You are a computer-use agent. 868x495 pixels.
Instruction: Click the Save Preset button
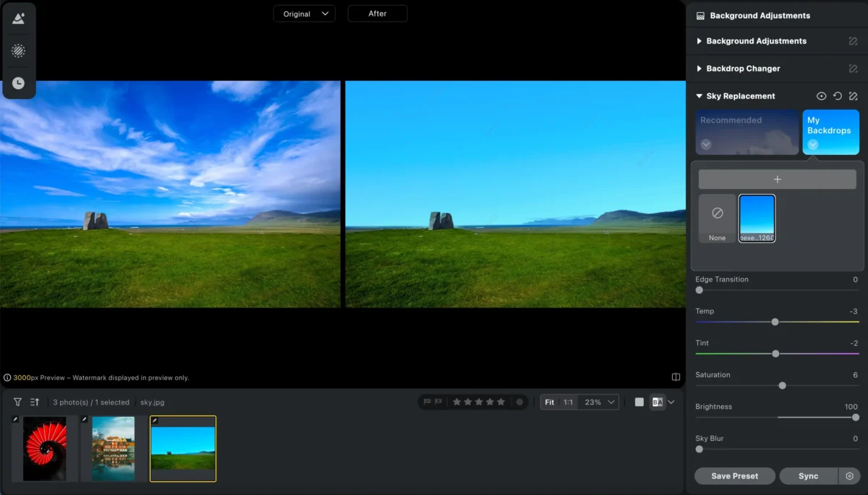[734, 476]
